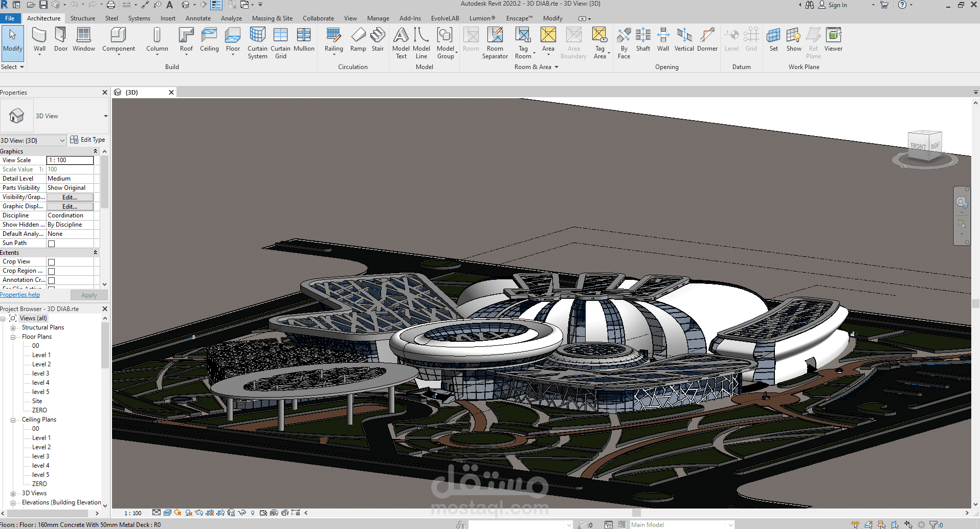Collapse the Ceiling Plans node

13,420
